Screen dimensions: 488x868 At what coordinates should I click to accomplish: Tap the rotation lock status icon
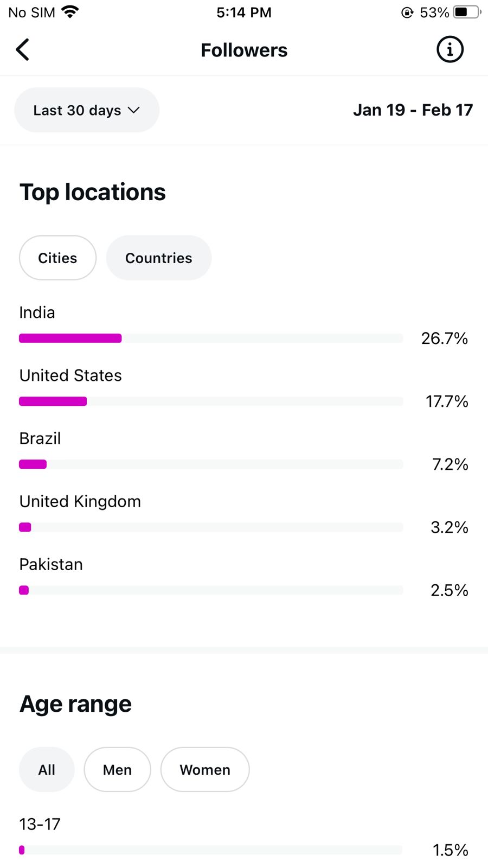[x=407, y=12]
